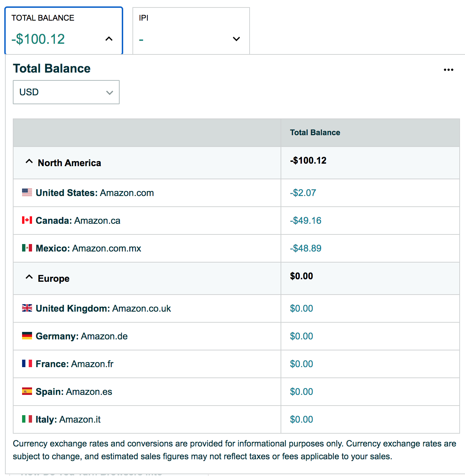Collapse the North America region group

pyautogui.click(x=29, y=162)
